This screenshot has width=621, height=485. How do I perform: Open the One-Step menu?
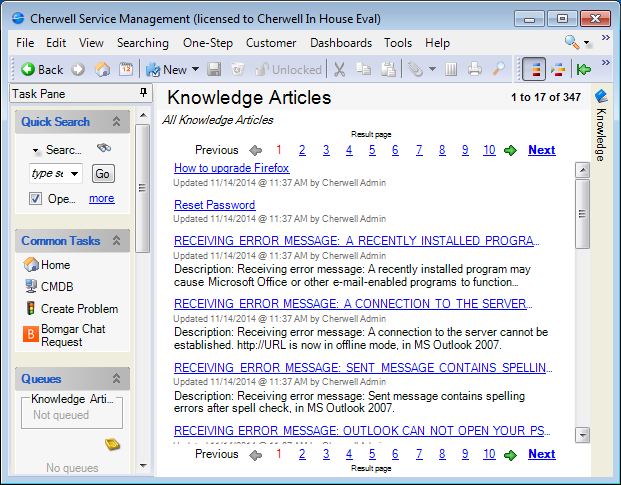click(x=207, y=43)
